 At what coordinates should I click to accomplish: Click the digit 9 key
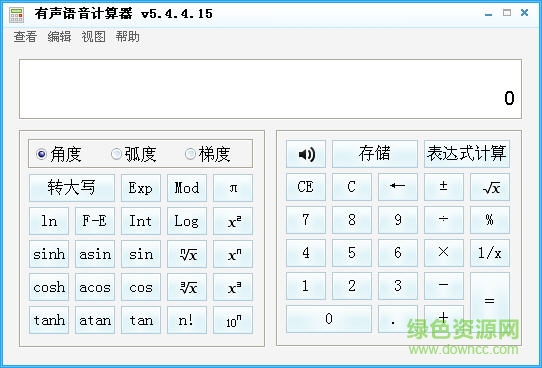pyautogui.click(x=398, y=220)
